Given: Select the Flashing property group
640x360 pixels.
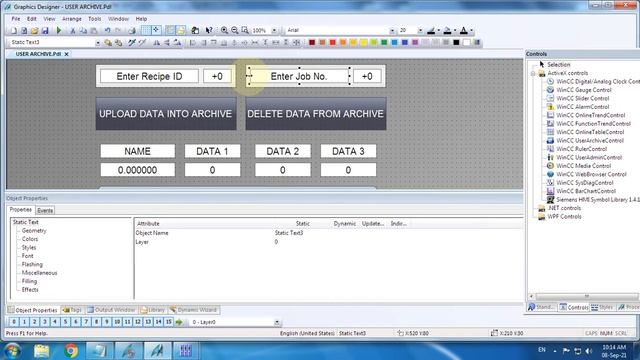Looking at the screenshot, I should [32, 264].
